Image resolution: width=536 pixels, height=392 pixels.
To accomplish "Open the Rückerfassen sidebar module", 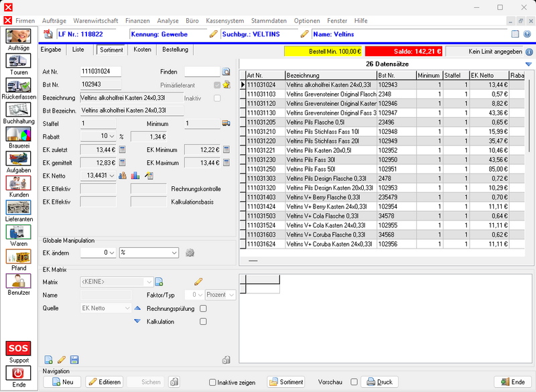I will [19, 86].
